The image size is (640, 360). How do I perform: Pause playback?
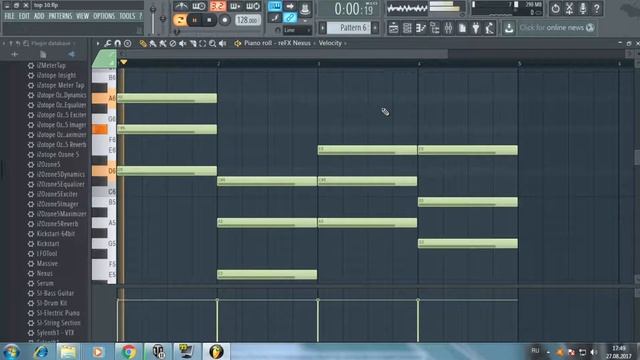pyautogui.click(x=194, y=20)
